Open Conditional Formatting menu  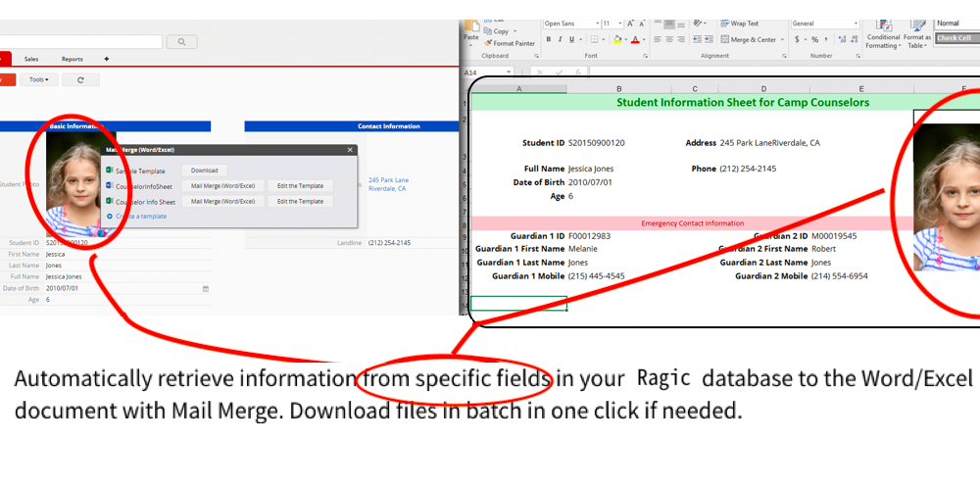point(883,34)
